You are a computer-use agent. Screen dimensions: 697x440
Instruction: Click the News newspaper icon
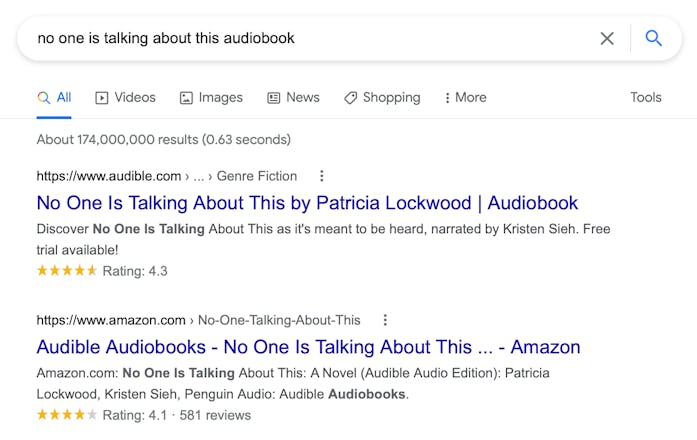pyautogui.click(x=274, y=98)
